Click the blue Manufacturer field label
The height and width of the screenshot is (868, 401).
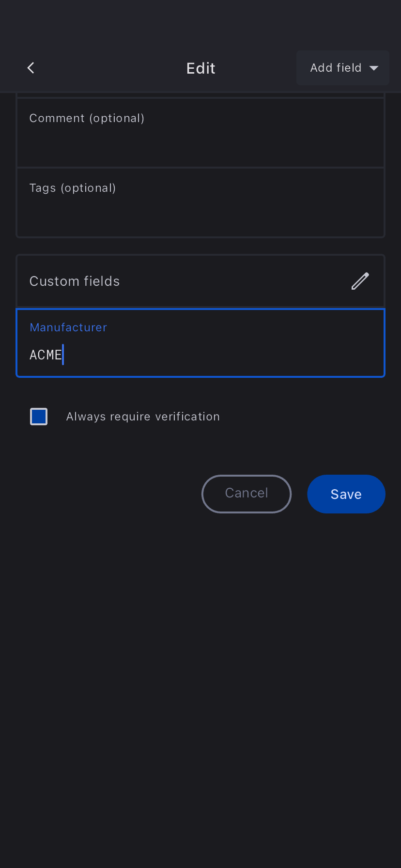tap(68, 327)
